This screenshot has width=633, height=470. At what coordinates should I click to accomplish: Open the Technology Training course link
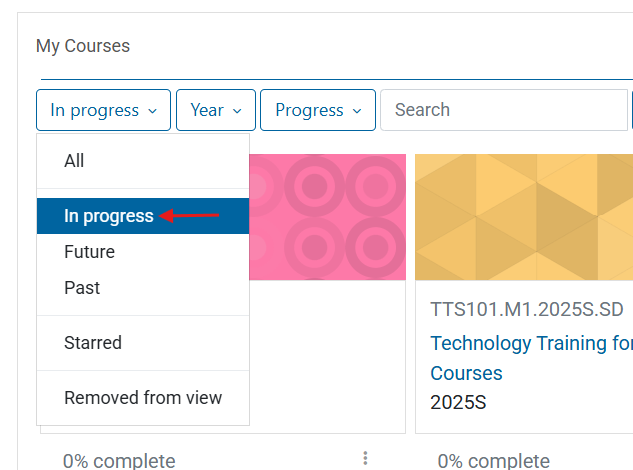pos(531,344)
